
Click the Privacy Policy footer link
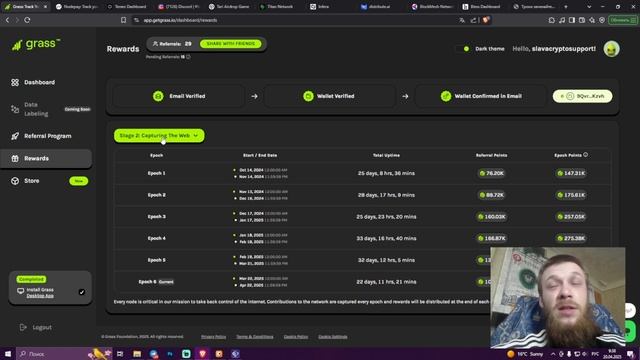tap(213, 337)
